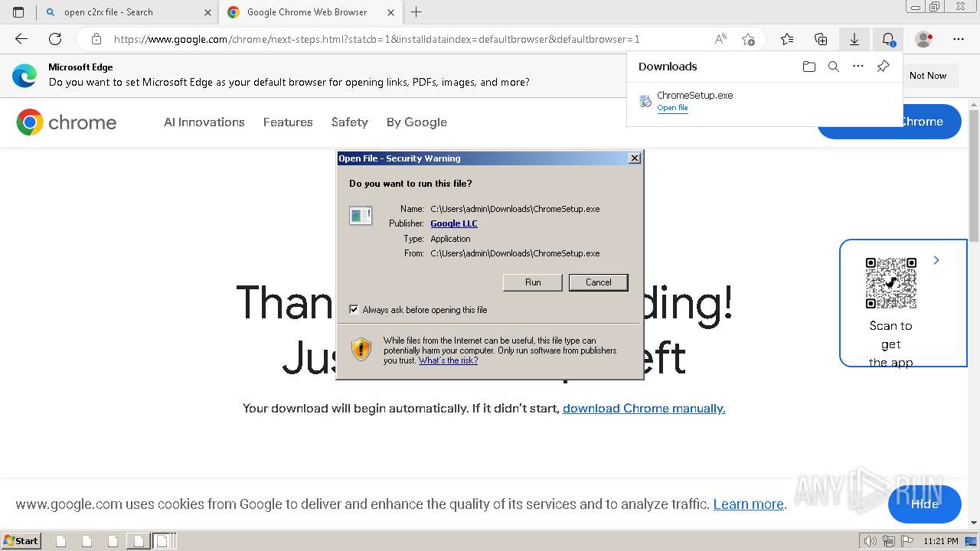Open a new tab with plus
This screenshot has width=980, height=551.
click(416, 12)
